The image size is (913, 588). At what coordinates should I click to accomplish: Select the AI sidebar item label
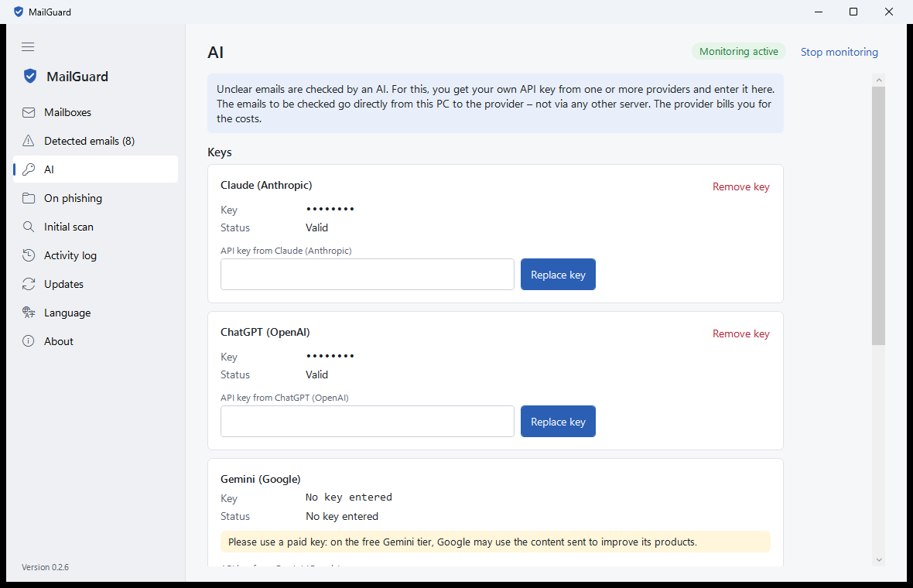[x=49, y=169]
